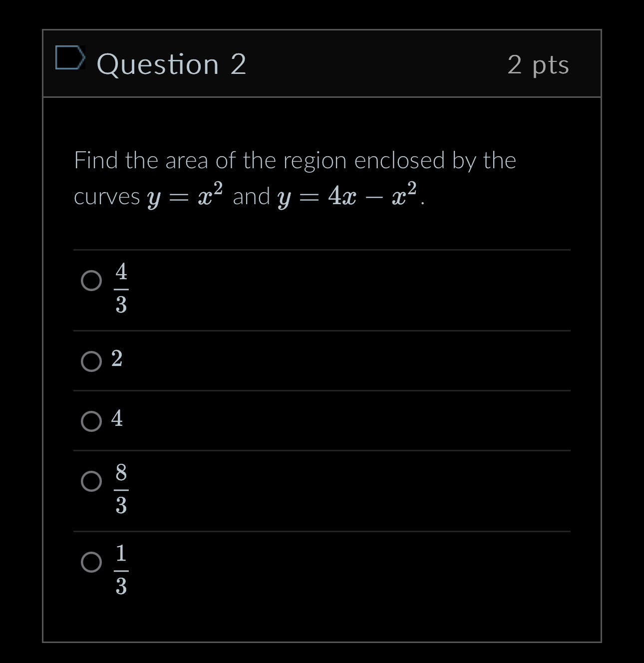
Task: Select the radio button for answer 2
Action: click(91, 362)
